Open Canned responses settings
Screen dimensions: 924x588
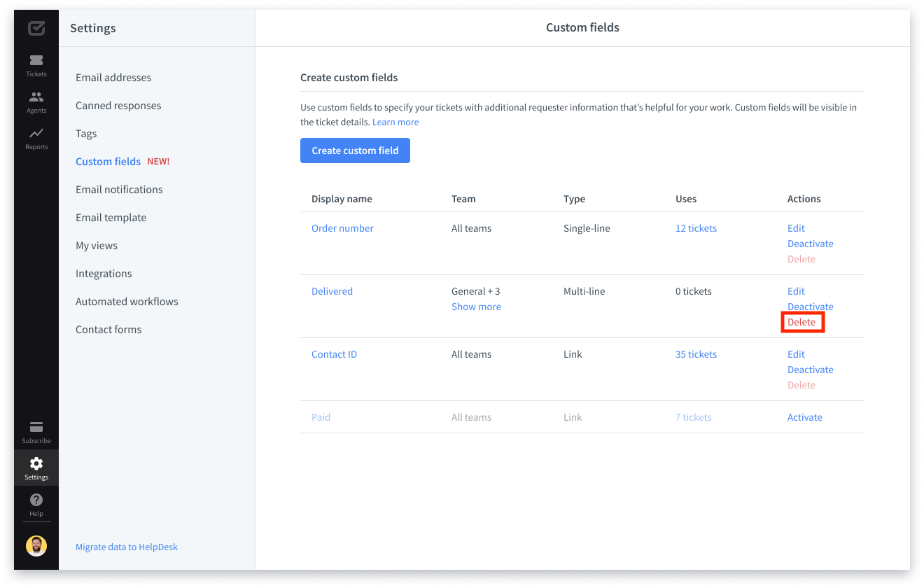tap(118, 106)
